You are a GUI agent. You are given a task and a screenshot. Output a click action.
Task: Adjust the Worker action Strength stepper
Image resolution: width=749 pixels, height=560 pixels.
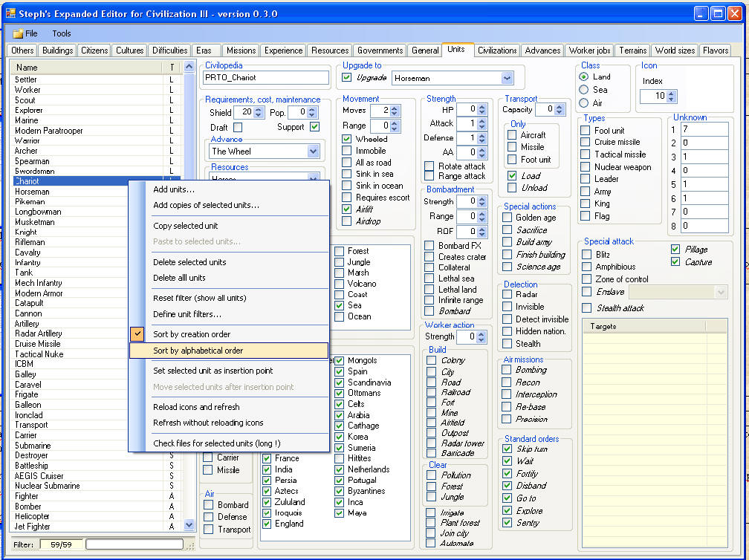[481, 336]
